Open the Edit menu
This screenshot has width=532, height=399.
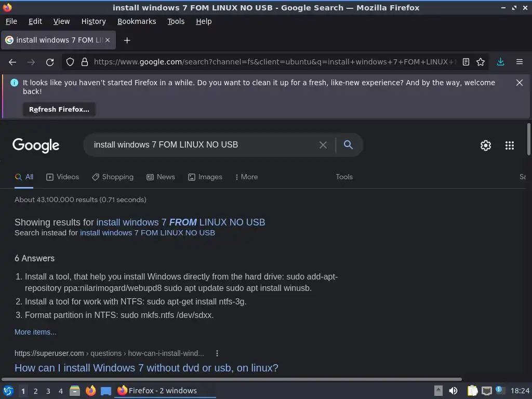35,21
